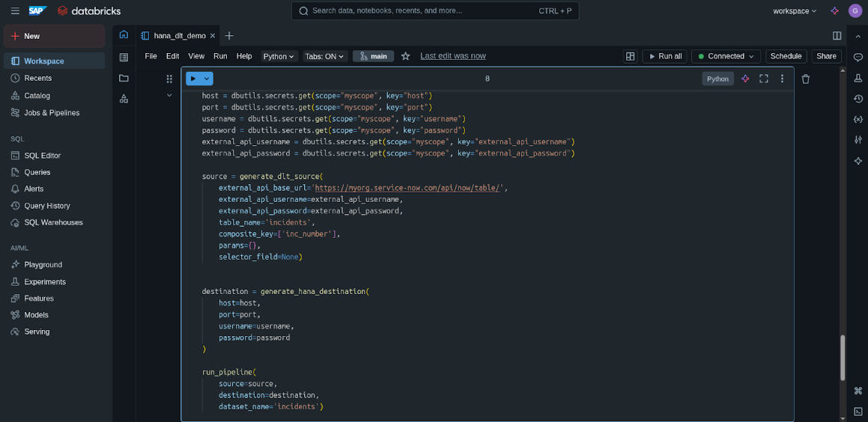Open the user avatar G menu
This screenshot has height=422, width=868.
[x=855, y=11]
